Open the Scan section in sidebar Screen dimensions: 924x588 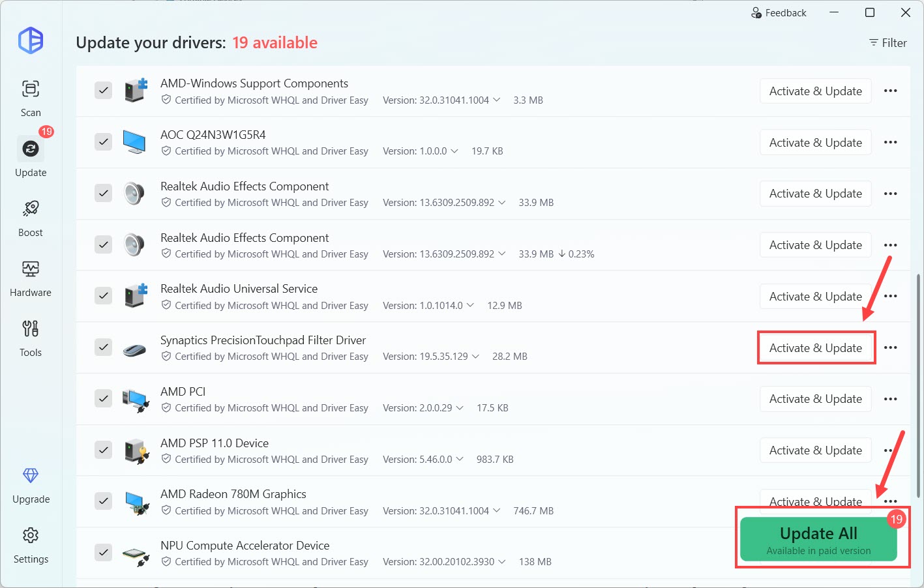click(x=31, y=98)
